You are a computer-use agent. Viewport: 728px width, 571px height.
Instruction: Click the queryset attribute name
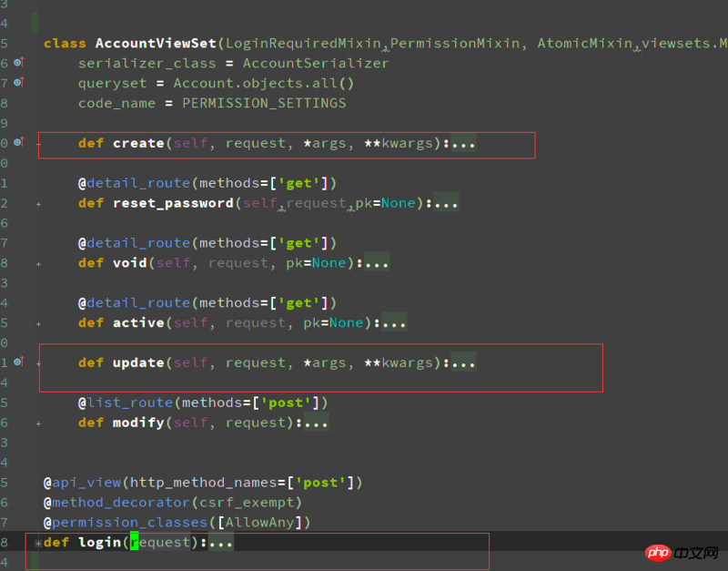[112, 83]
